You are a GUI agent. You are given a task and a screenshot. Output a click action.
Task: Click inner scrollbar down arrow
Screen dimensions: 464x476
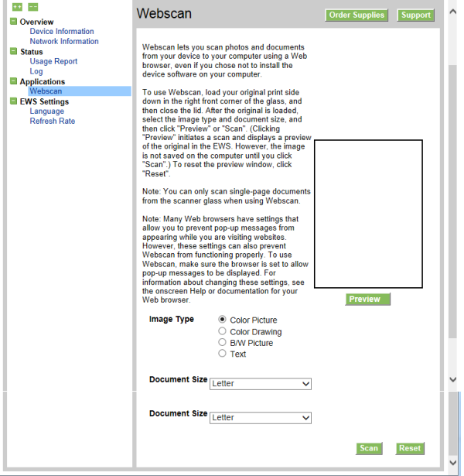(452, 379)
